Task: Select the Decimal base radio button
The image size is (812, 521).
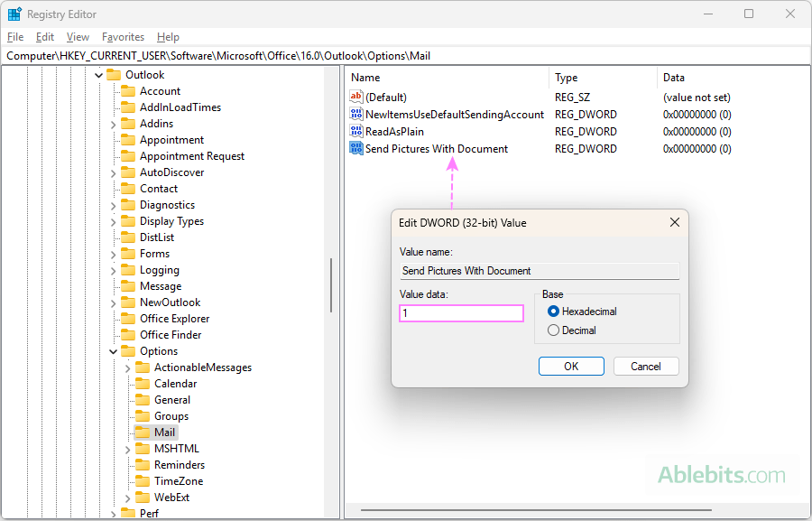Action: [553, 330]
